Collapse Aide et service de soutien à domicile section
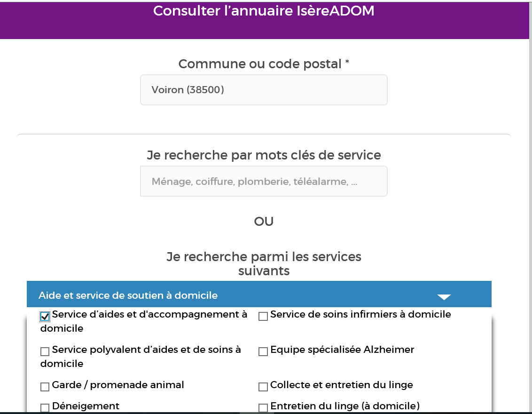This screenshot has height=414, width=532. tap(259, 294)
